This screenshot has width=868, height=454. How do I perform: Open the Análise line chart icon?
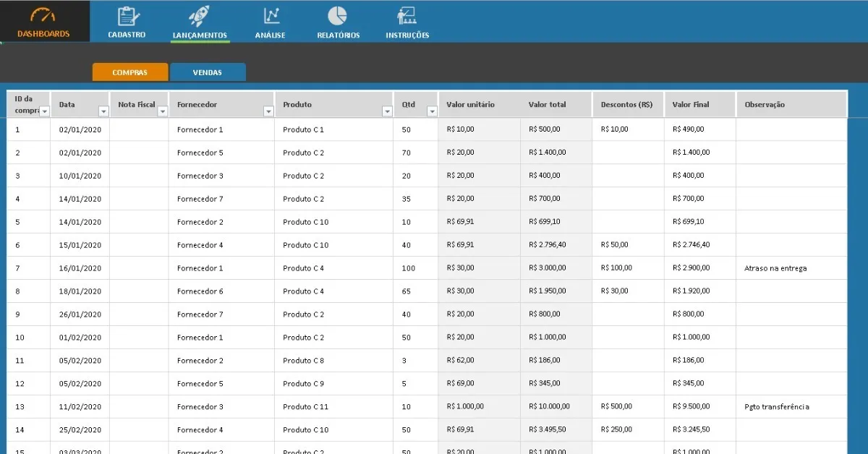(x=271, y=15)
